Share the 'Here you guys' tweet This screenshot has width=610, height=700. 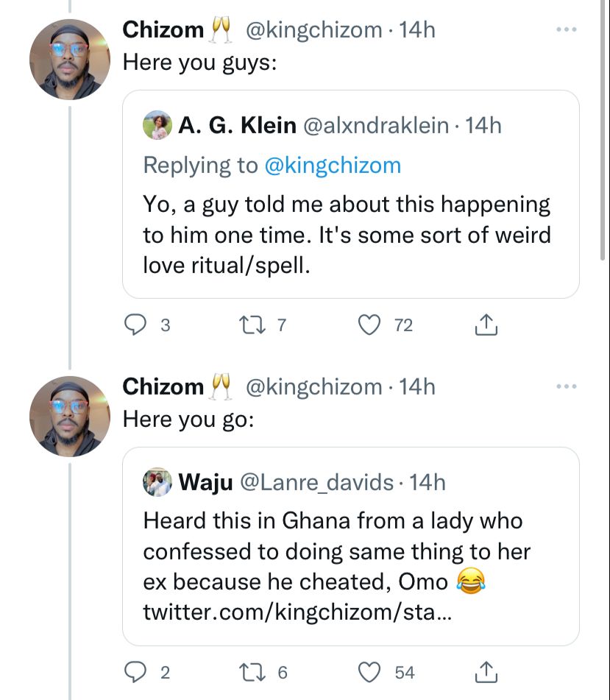coord(486,325)
